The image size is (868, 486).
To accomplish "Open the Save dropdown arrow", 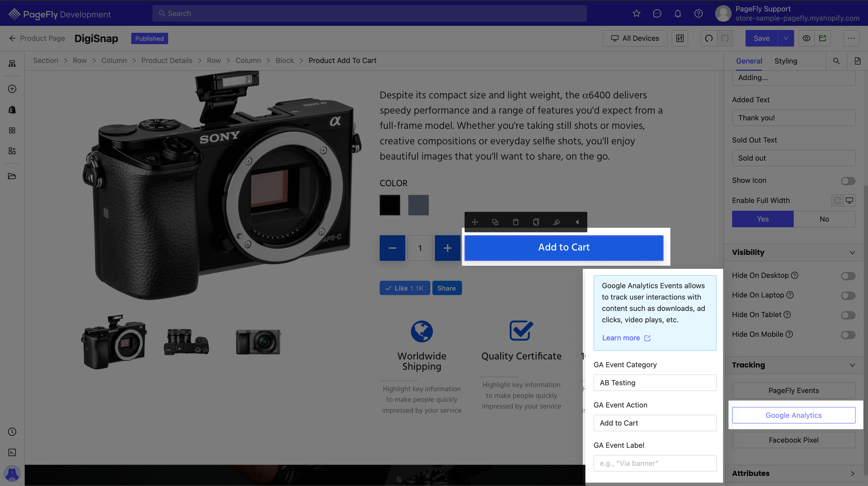I will (786, 38).
